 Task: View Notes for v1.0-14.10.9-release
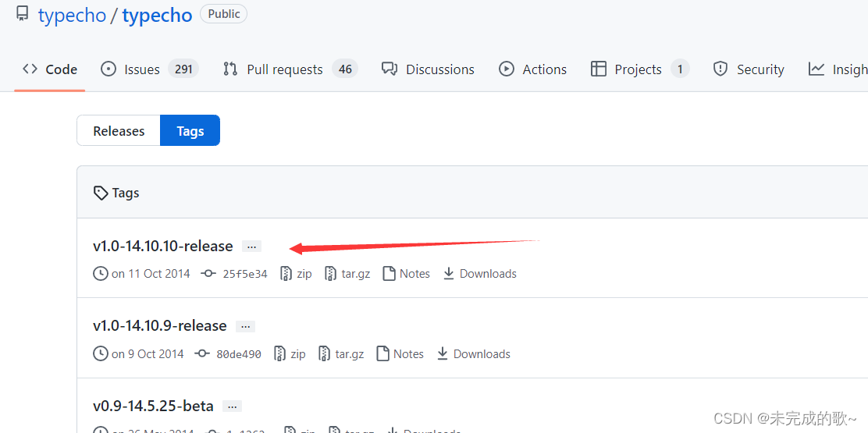[408, 354]
